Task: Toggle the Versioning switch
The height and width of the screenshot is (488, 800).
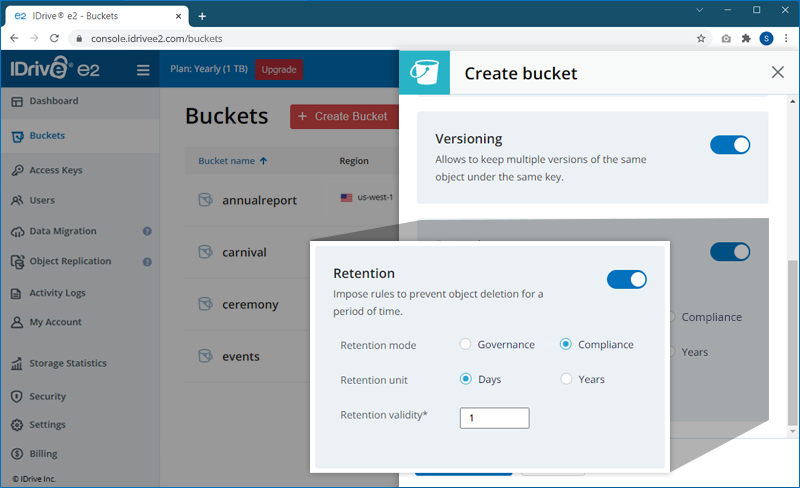Action: click(x=730, y=145)
